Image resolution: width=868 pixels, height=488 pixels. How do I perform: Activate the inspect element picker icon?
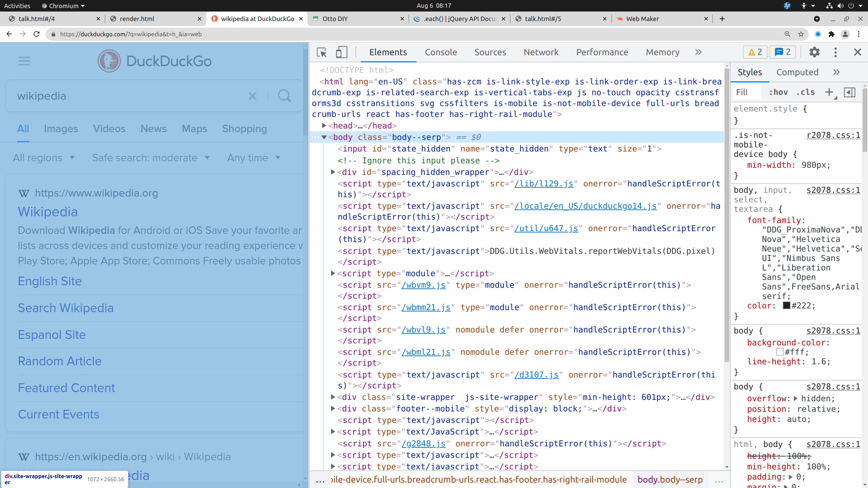point(321,53)
